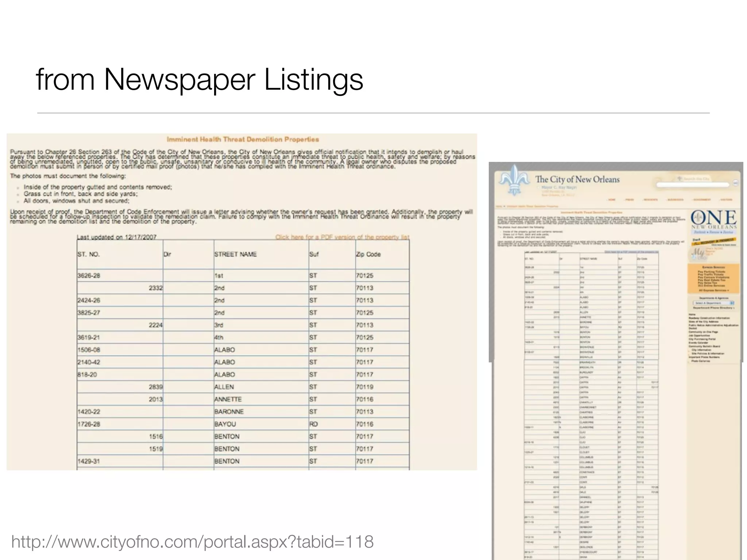Click 'ALLEN' street name in enlarged table
Image resolution: width=747 pixels, height=560 pixels.
coord(224,387)
